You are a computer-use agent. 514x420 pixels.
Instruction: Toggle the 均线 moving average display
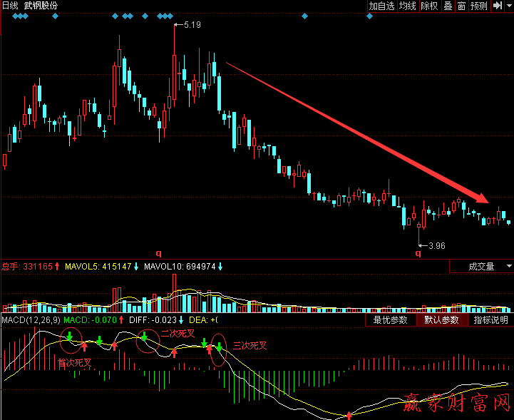coord(408,6)
